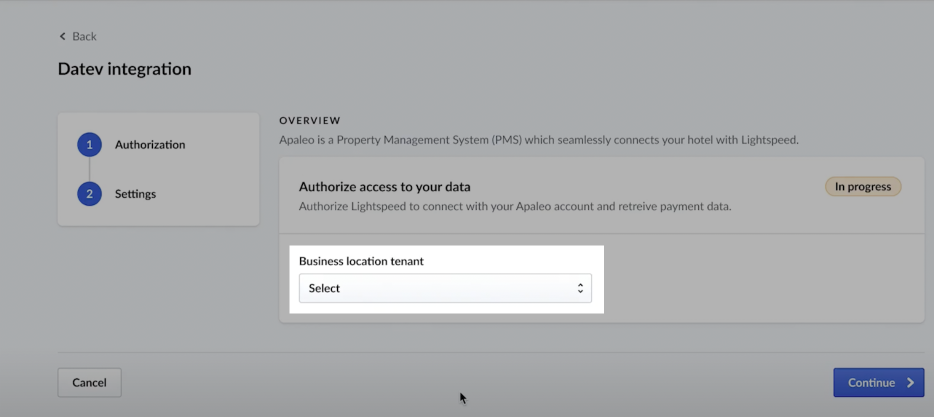Click the Select placeholder text in dropdown
This screenshot has height=417, width=934.
coord(325,289)
